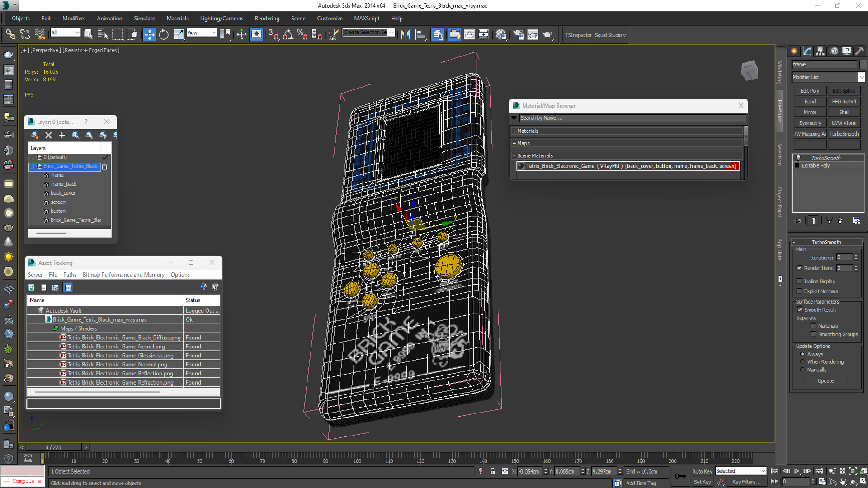Click the create new layer plus icon
Image resolution: width=868 pixels, height=488 pixels.
62,135
